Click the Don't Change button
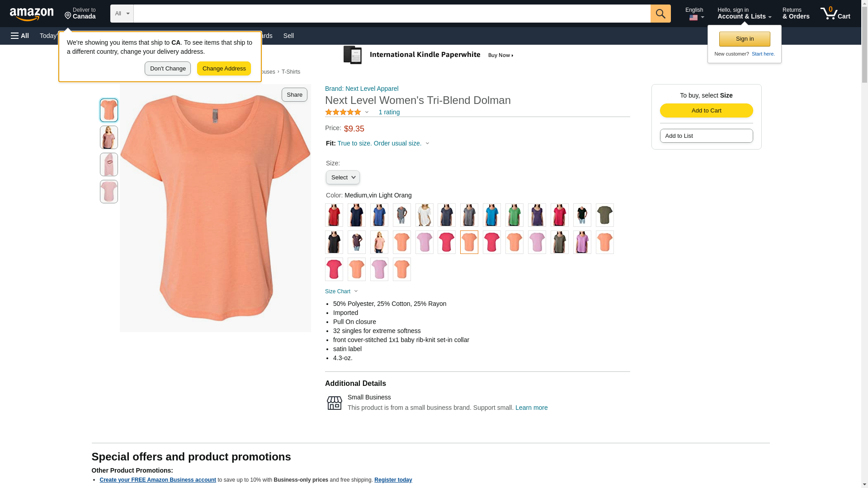The image size is (868, 488). pos(168,69)
